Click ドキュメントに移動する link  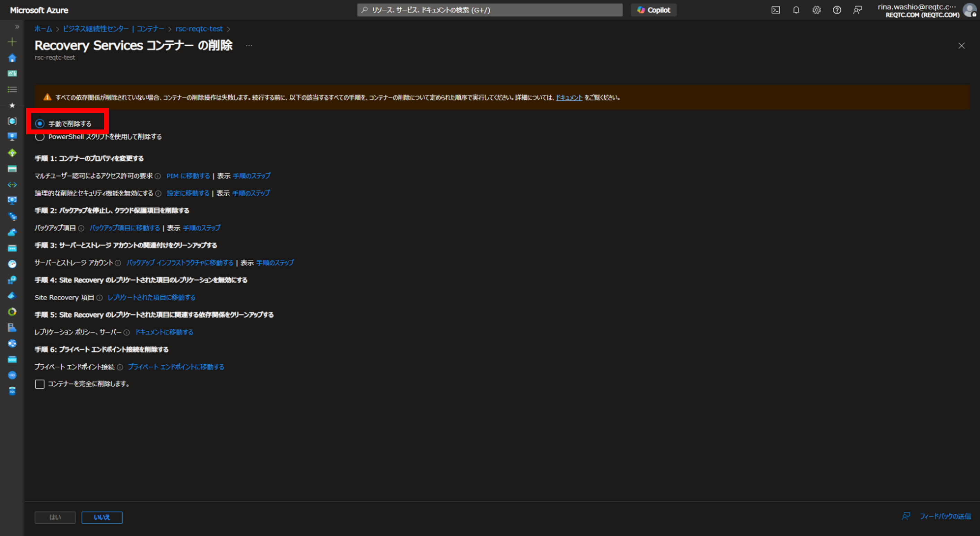click(x=164, y=332)
